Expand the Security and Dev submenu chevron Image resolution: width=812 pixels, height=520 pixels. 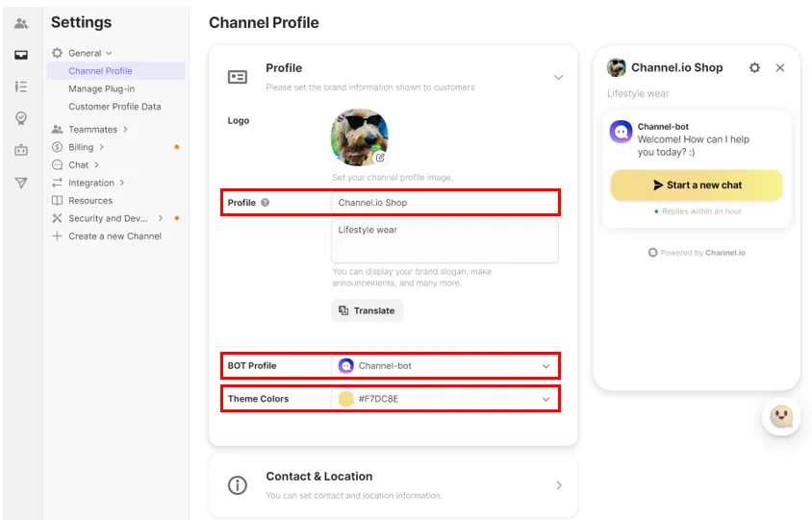click(161, 218)
